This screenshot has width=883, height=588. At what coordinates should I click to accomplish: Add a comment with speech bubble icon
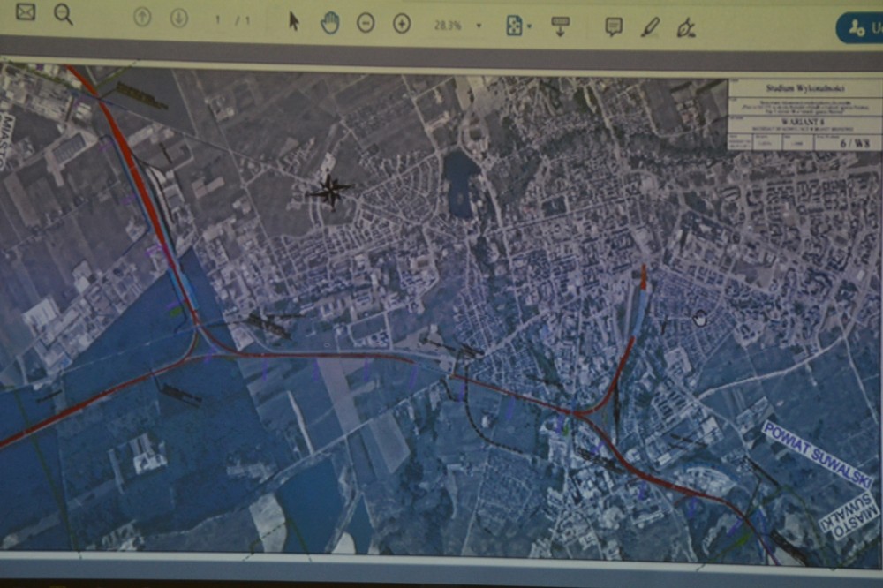614,26
